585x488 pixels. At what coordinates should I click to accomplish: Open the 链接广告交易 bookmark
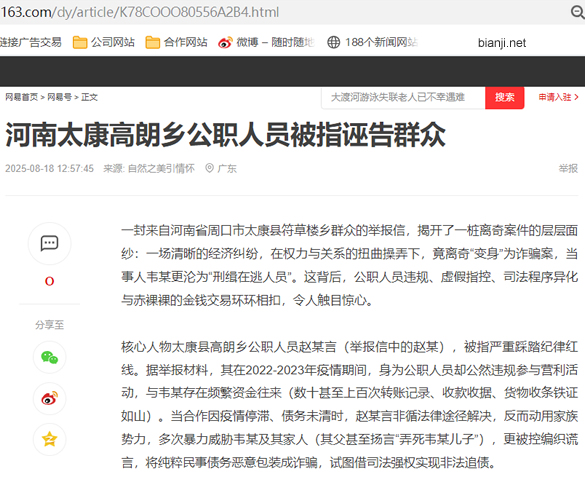[x=31, y=42]
